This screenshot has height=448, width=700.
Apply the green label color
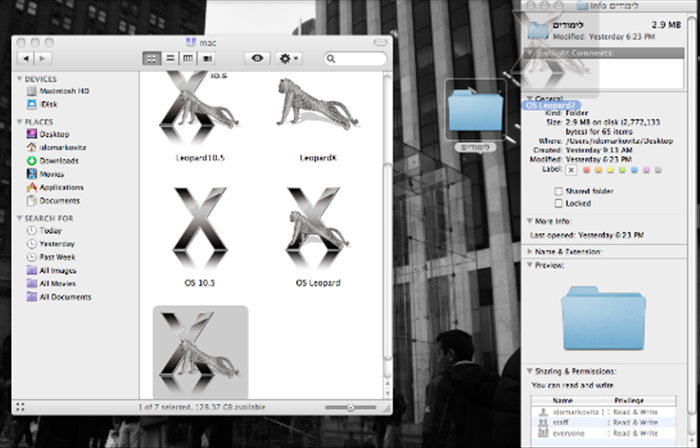622,170
